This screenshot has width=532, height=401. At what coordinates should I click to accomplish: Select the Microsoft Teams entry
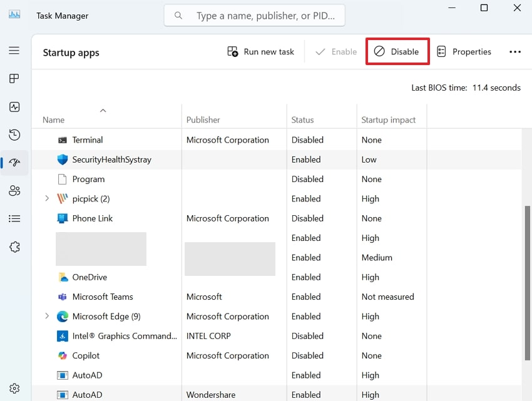[x=103, y=297]
